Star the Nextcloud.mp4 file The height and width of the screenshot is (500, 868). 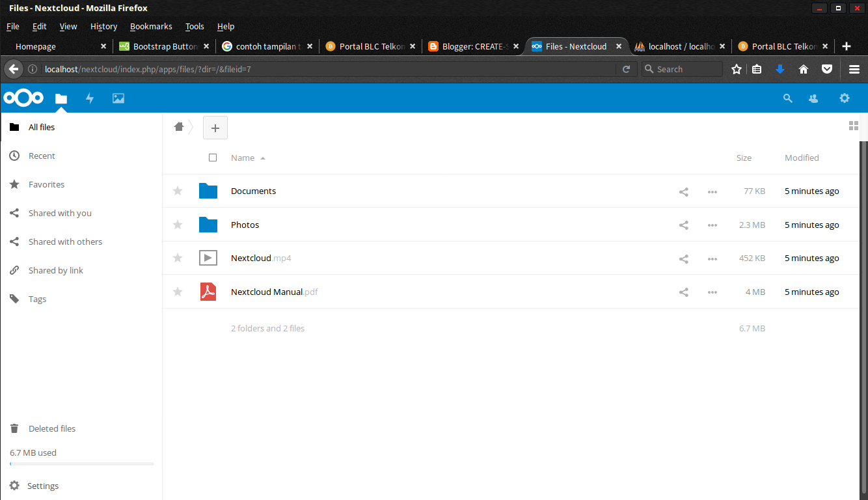pos(177,258)
